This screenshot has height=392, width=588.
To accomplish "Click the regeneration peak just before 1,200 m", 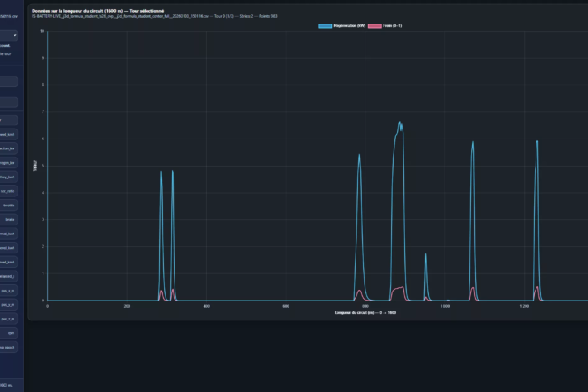I will pyautogui.click(x=472, y=142).
